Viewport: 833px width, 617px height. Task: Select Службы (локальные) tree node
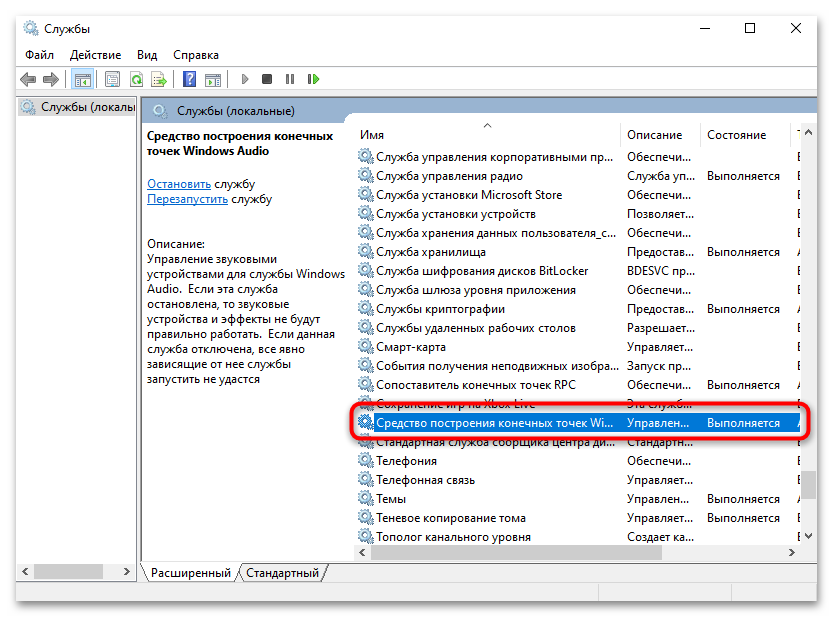coord(78,107)
